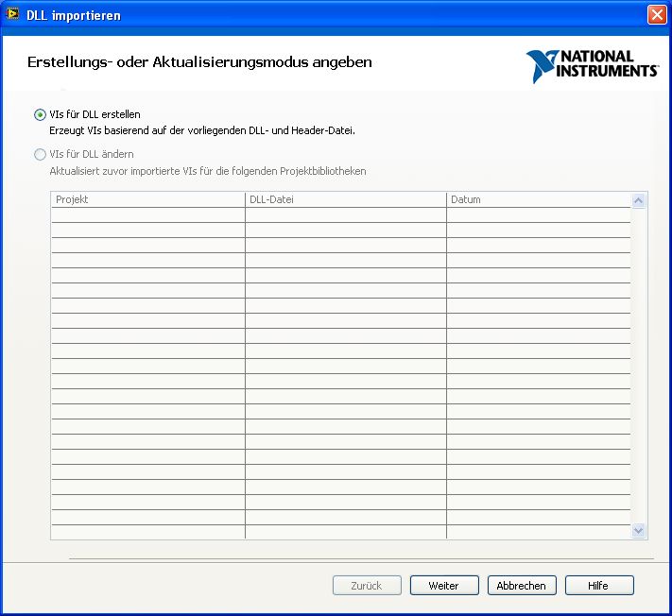Viewport: 672px width, 616px height.
Task: Click the Projekt column header
Action: 147,199
